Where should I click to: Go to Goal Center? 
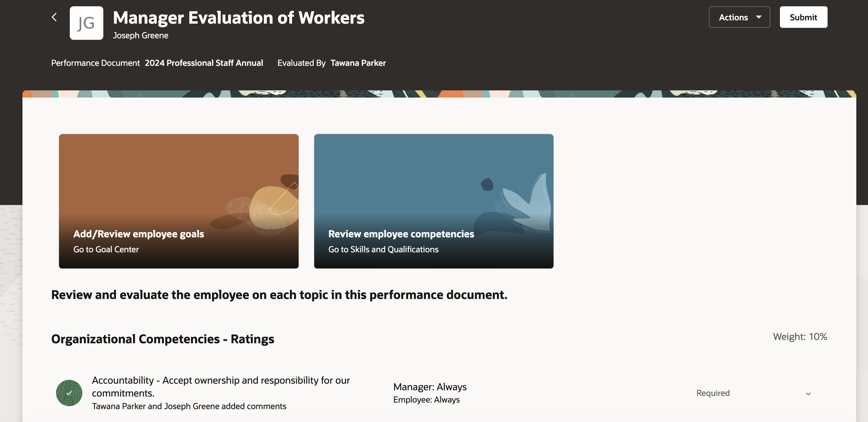106,249
